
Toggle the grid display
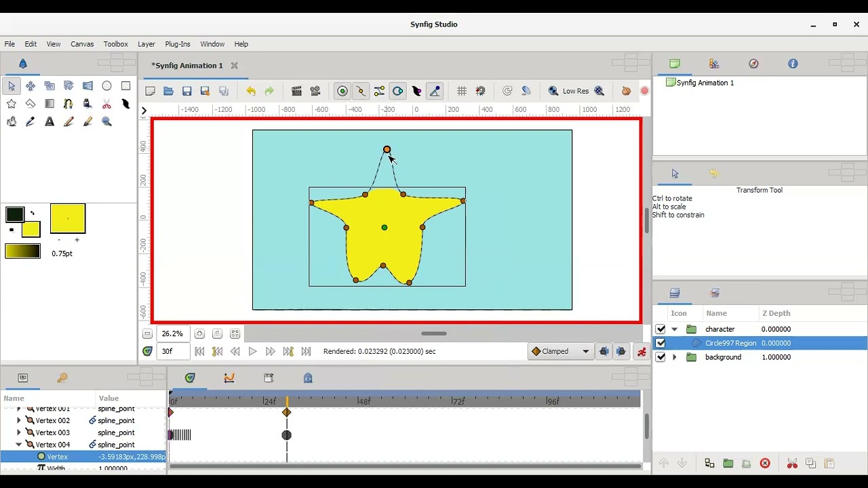[462, 91]
